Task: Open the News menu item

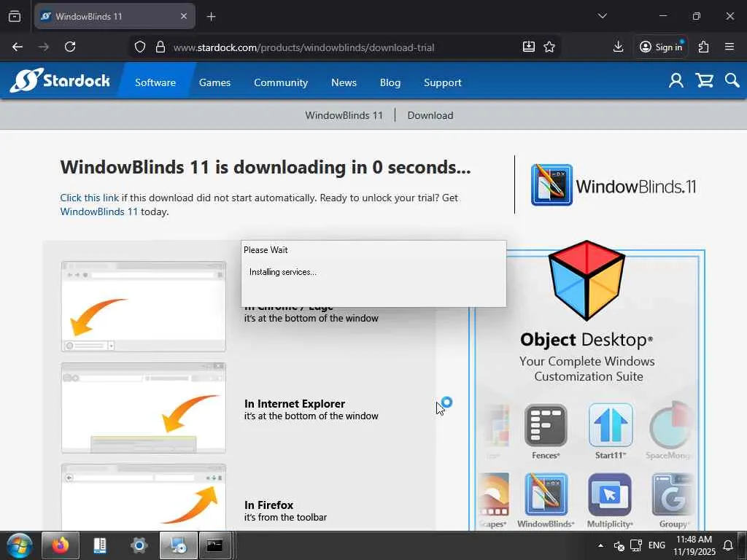Action: click(344, 82)
